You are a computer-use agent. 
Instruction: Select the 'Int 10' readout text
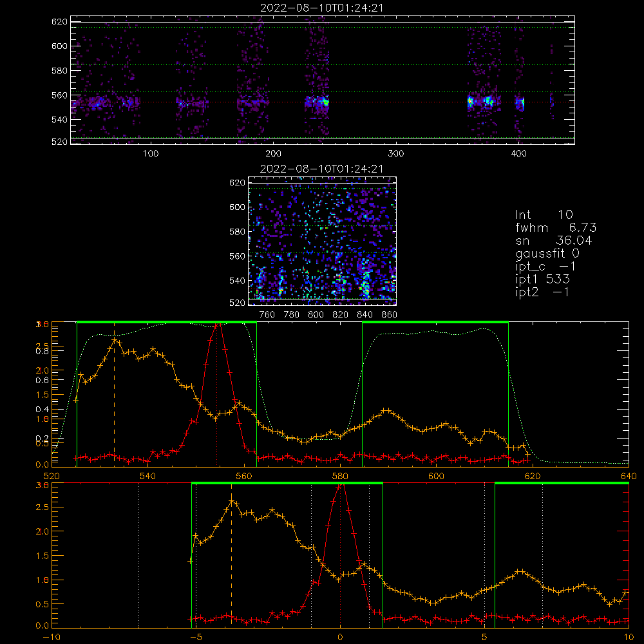544,214
